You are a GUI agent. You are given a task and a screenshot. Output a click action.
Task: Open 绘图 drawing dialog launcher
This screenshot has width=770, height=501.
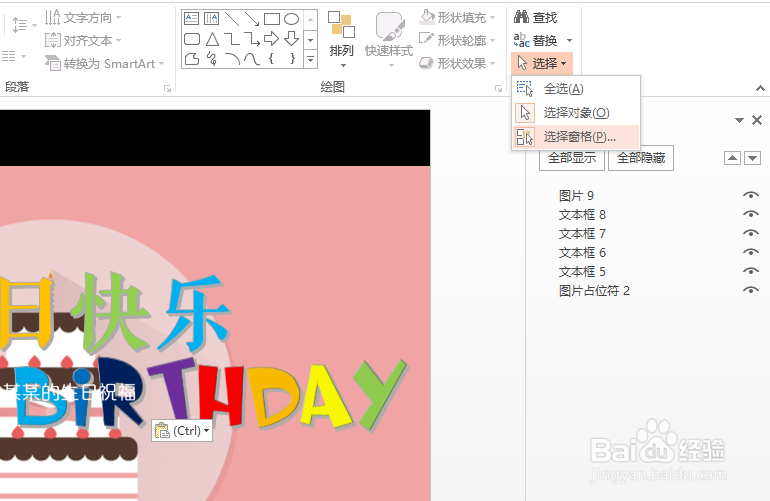[x=498, y=88]
